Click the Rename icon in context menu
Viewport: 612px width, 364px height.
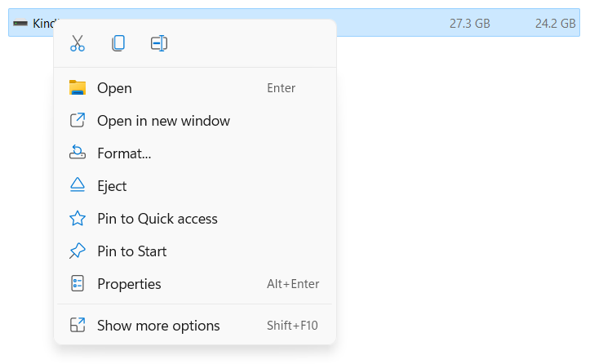click(x=159, y=43)
